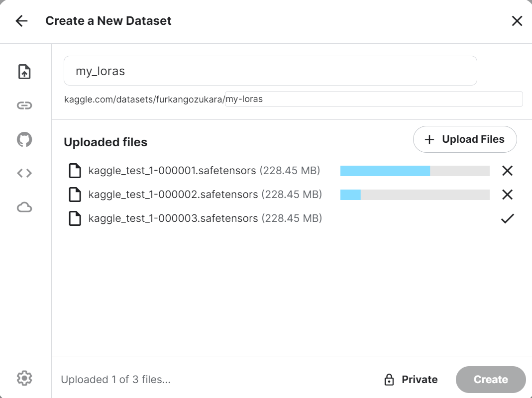Open the cloud storage sidebar icon
Screen dimensions: 532x398
point(24,207)
